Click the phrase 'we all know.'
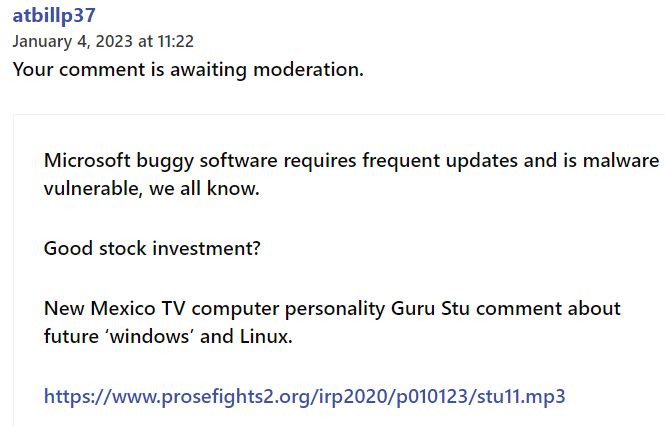Image resolution: width=665 pixels, height=426 pixels. coord(204,188)
